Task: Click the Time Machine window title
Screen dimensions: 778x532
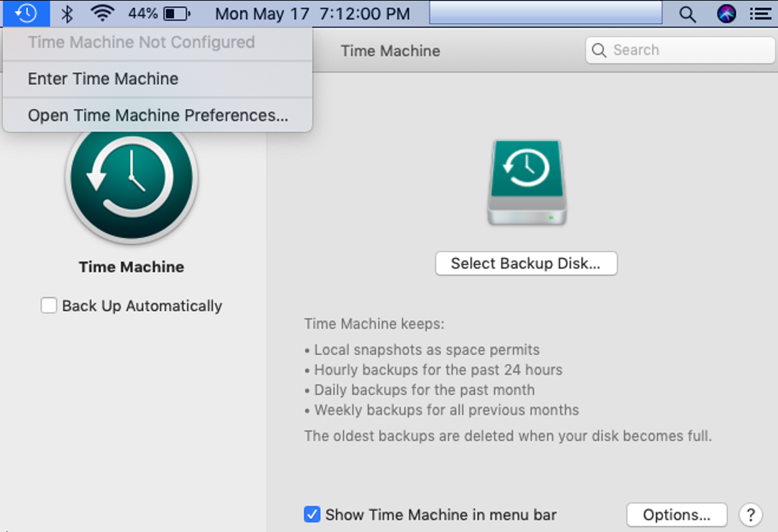Action: [390, 51]
